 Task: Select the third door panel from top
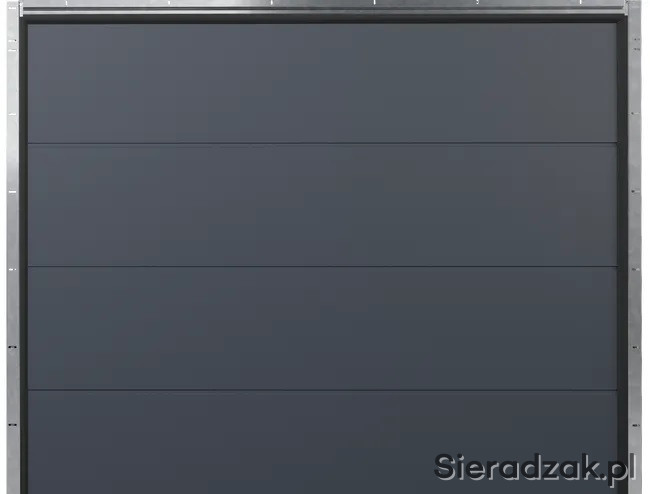[322, 328]
